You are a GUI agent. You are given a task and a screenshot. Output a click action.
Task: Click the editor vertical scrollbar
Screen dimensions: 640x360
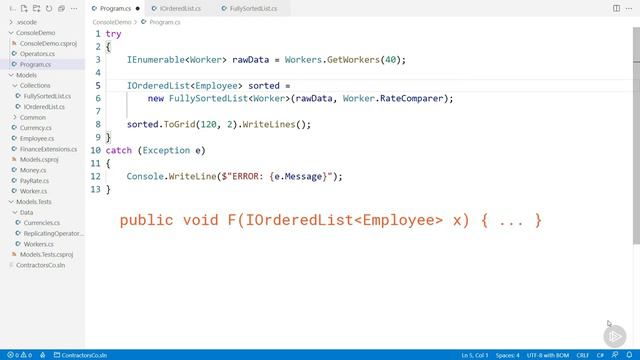pyautogui.click(x=636, y=136)
